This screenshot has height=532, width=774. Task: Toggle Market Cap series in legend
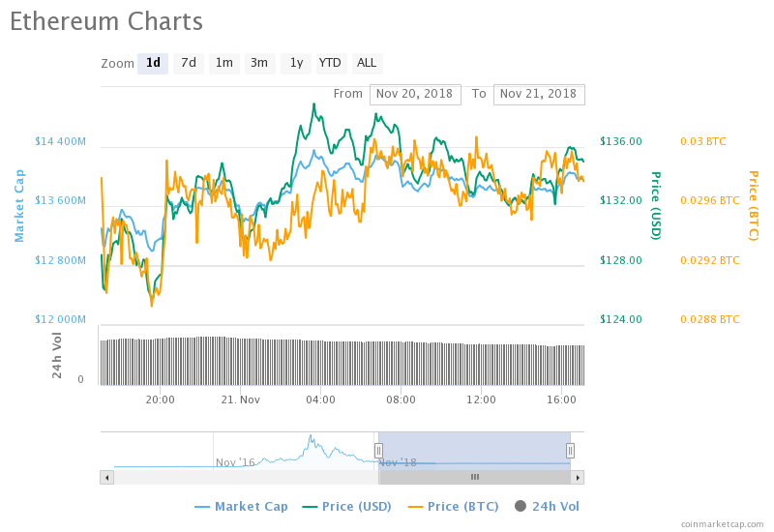click(x=241, y=506)
